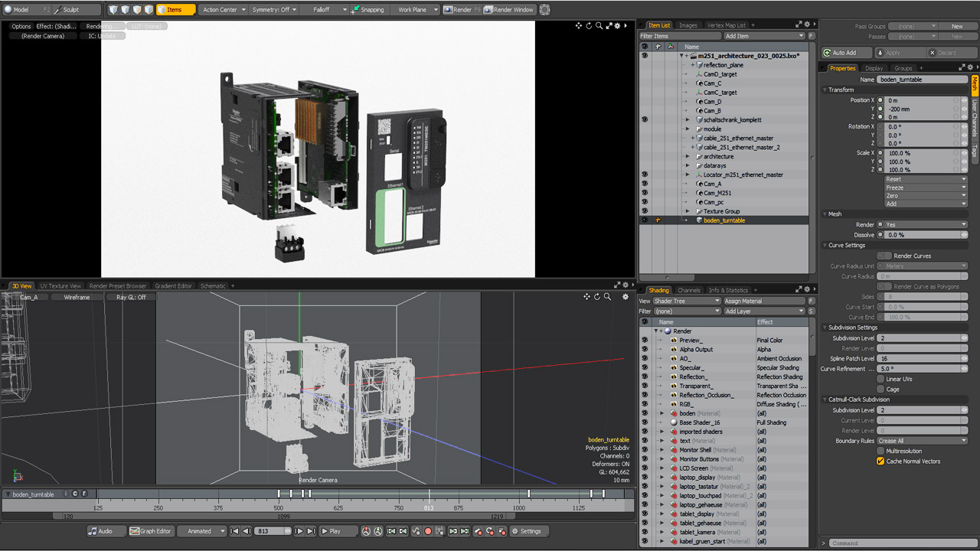Open the Add Item dropdown
The image size is (980, 551).
(764, 36)
